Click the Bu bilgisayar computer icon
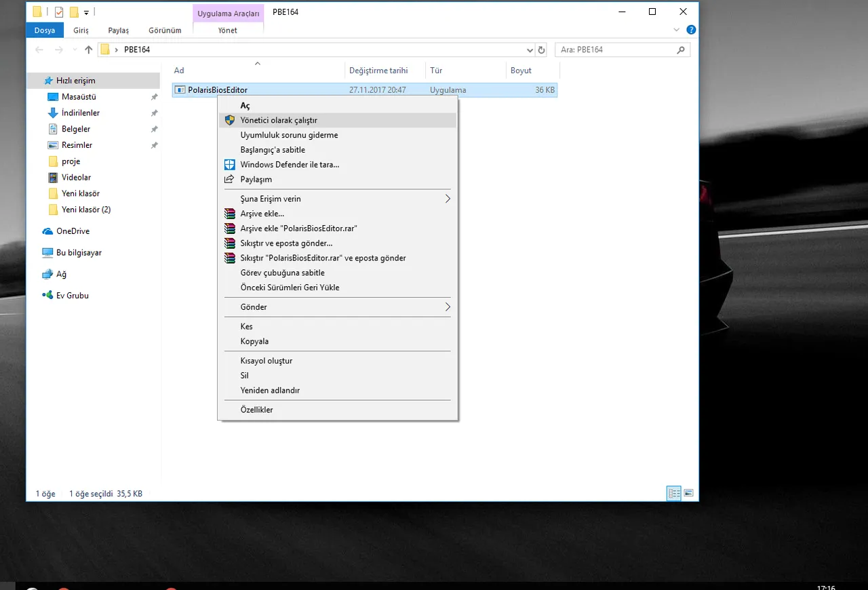The height and width of the screenshot is (590, 868). 47,253
